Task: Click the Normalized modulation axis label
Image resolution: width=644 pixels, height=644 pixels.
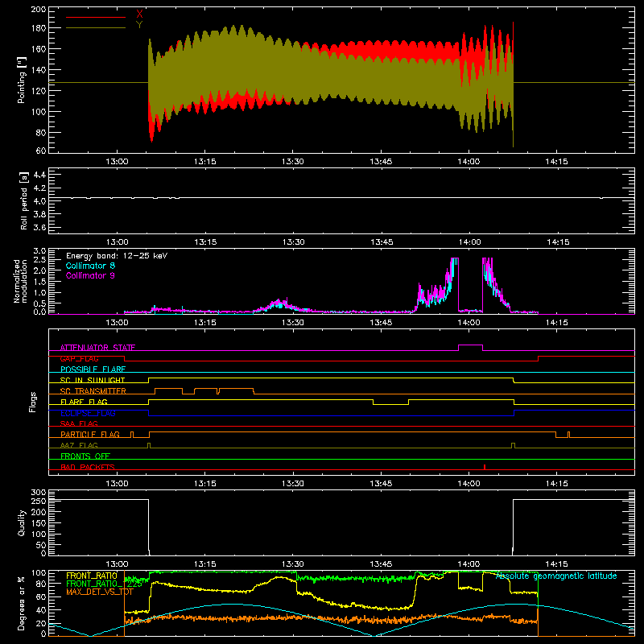Action: [21, 281]
